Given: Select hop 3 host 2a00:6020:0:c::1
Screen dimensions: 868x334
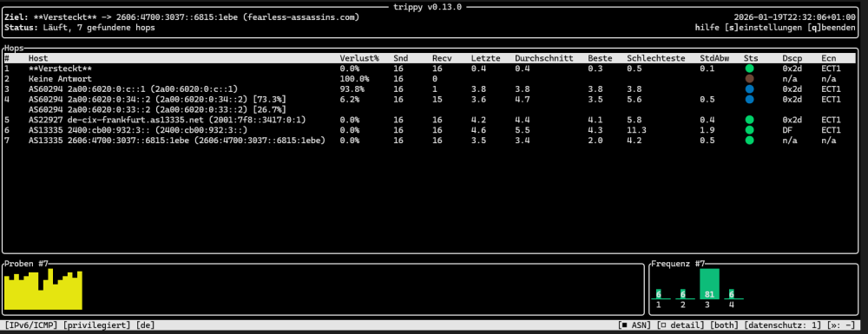Looking at the screenshot, I should point(134,89).
